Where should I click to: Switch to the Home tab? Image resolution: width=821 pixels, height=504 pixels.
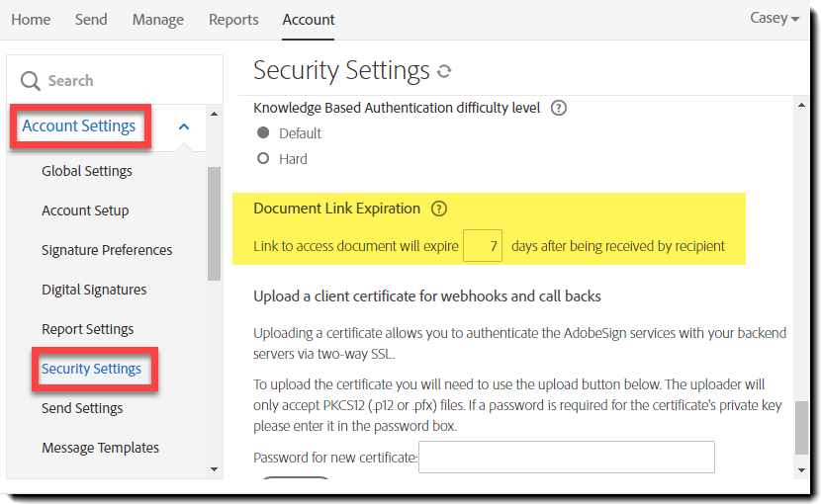31,20
